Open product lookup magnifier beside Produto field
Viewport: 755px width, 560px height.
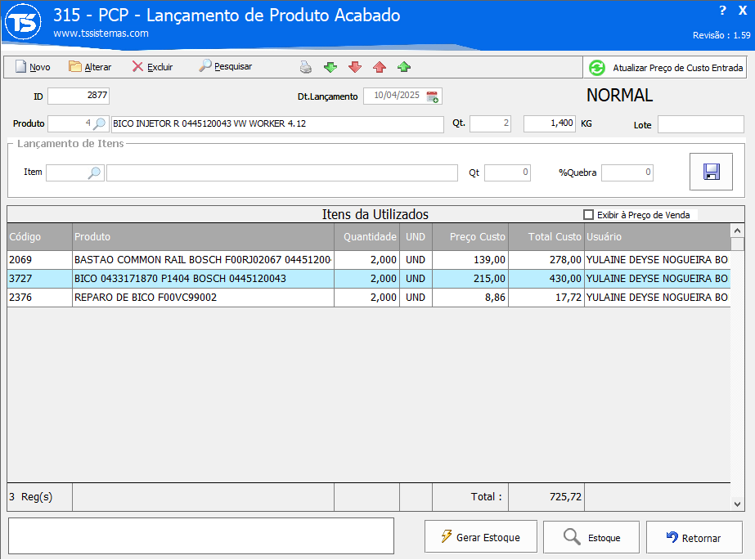99,124
